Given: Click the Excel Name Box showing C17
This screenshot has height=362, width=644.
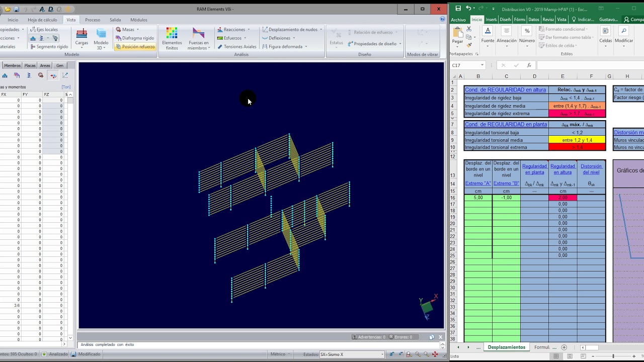Looking at the screenshot, I should click(467, 65).
